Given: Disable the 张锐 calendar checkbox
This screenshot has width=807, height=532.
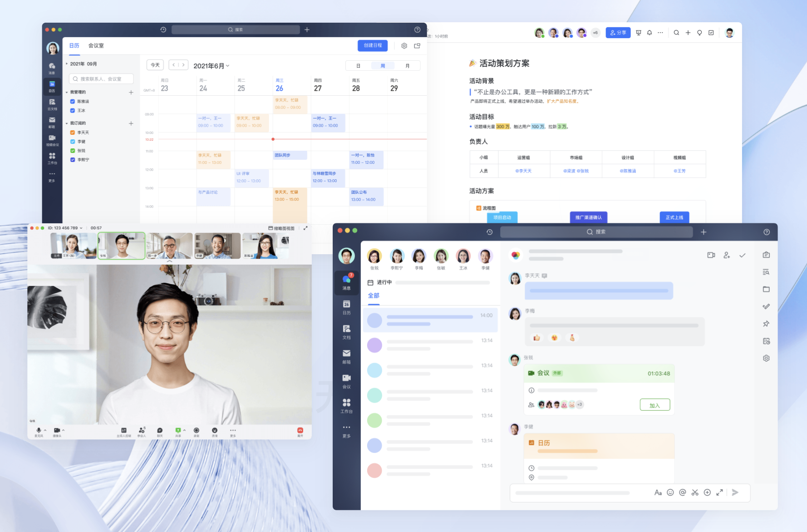Looking at the screenshot, I should pos(73,150).
